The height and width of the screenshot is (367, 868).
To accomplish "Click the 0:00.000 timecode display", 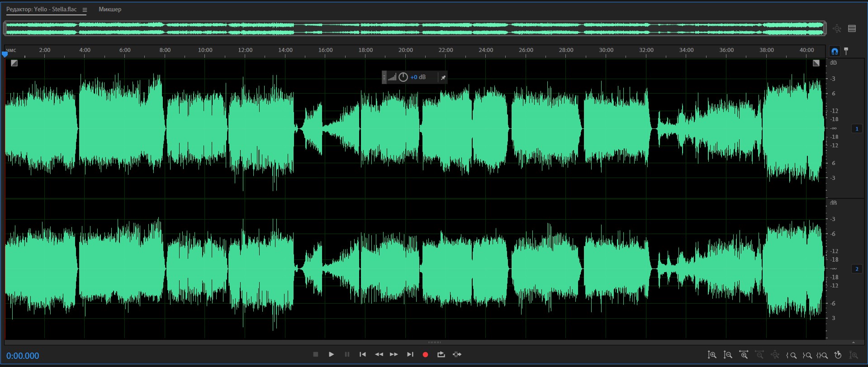I will tap(23, 356).
